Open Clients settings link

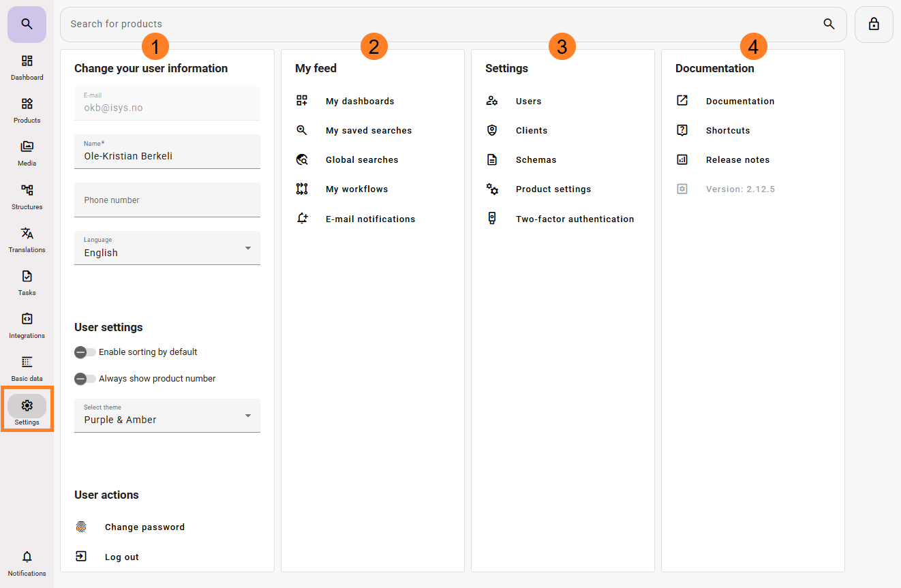pyautogui.click(x=532, y=130)
